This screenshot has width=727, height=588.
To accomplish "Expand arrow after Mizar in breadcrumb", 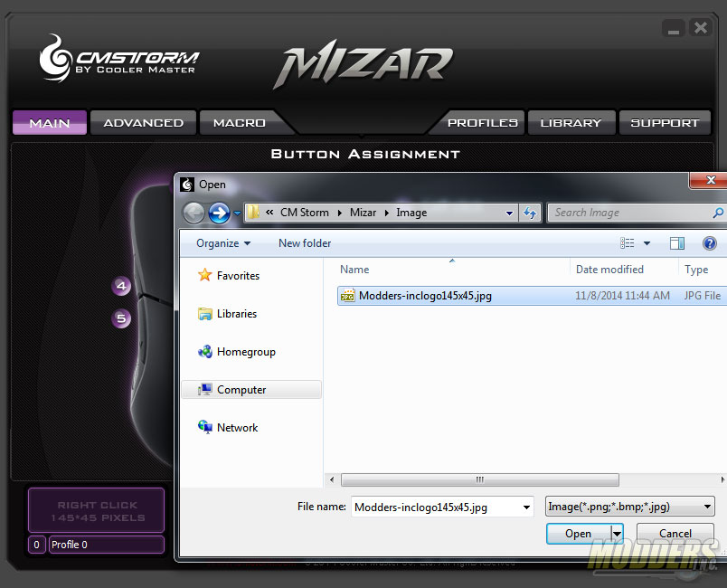I will click(x=386, y=213).
